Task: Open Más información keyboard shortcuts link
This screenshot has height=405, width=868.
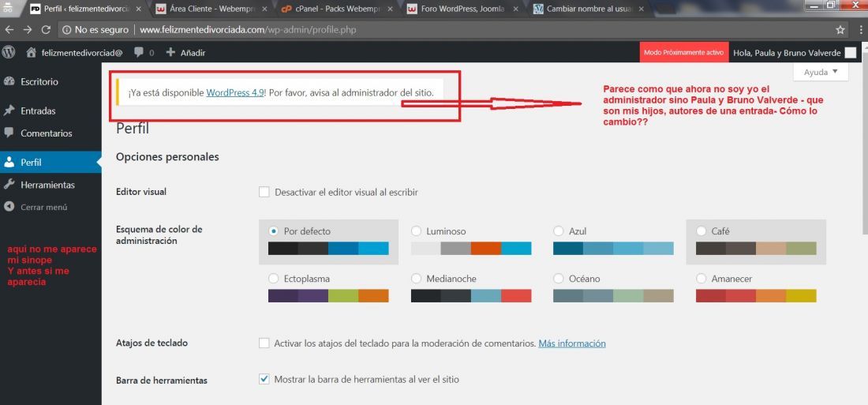Action: pos(572,343)
